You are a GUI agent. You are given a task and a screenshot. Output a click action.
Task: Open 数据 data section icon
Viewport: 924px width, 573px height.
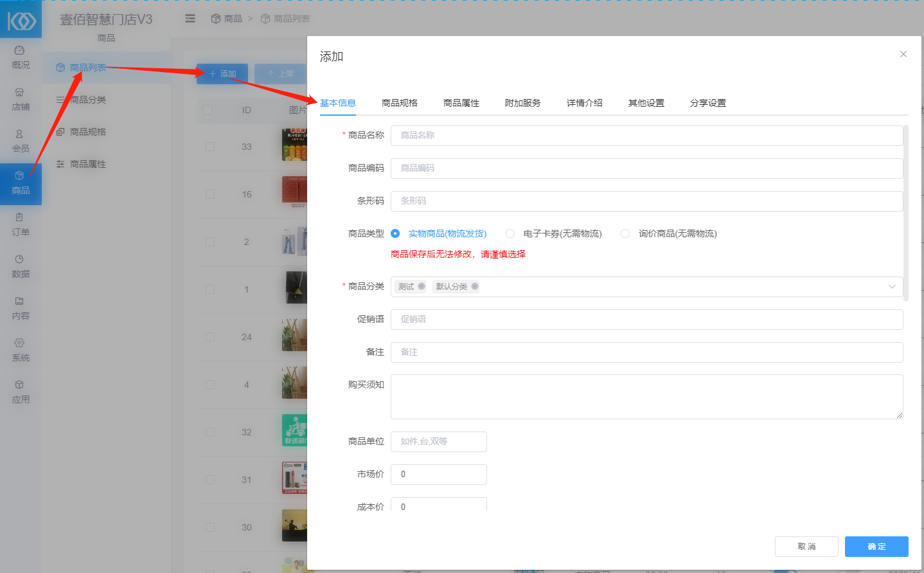click(21, 259)
